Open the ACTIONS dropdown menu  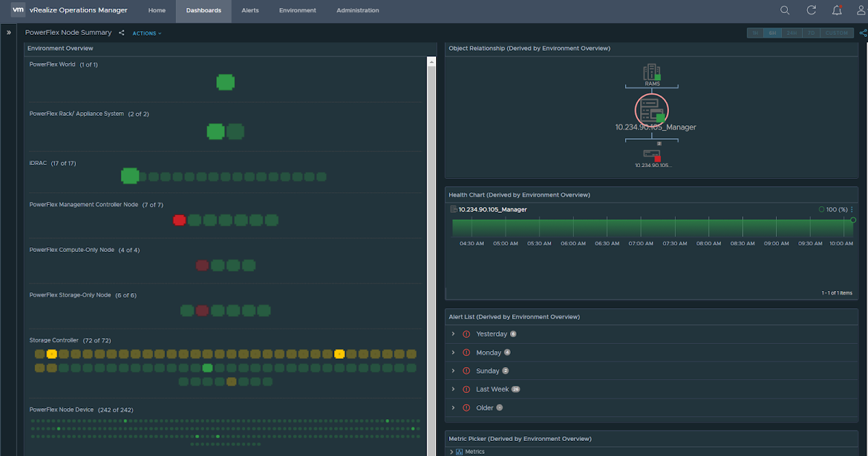[x=147, y=33]
